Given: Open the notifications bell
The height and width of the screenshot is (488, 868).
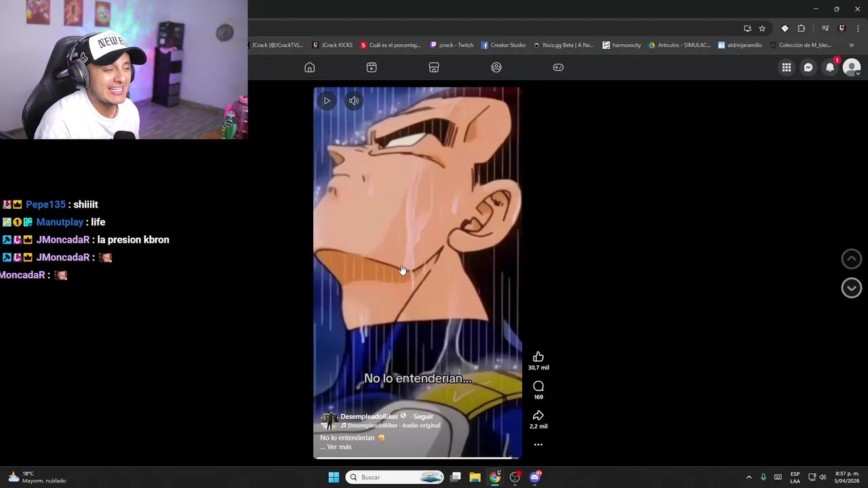Looking at the screenshot, I should tap(830, 67).
